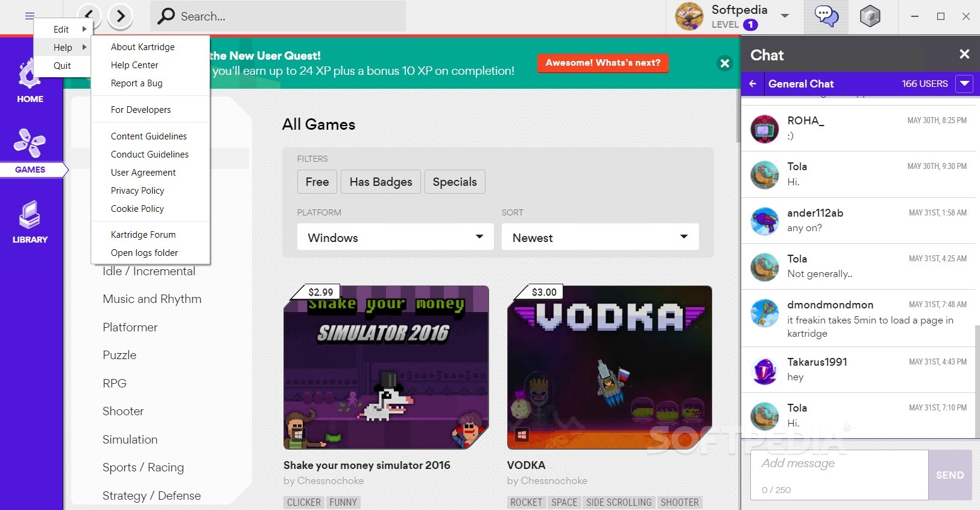Toggle the Specials filter
The image size is (980, 510).
(x=455, y=182)
